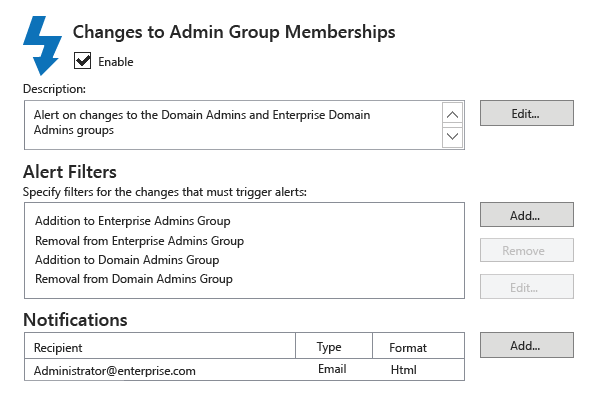Screen dimensions: 590x395
Task: Click the Remove filter button
Action: pos(527,250)
